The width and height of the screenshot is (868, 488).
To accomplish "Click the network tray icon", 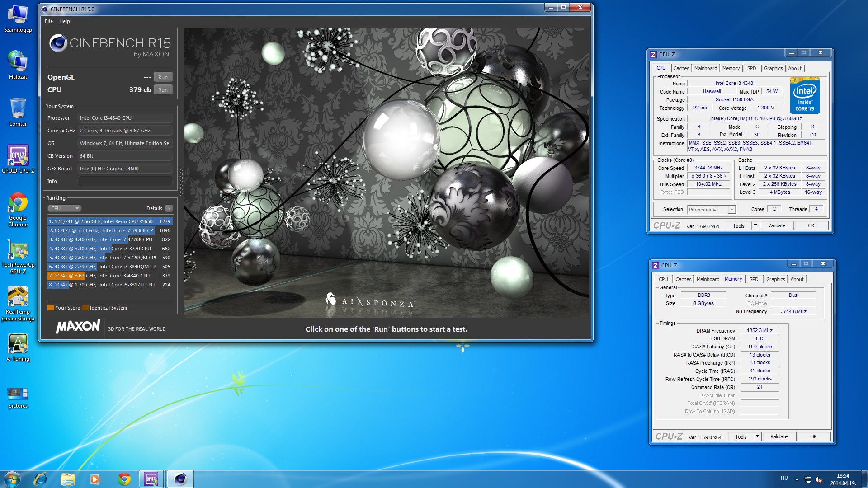I will click(808, 480).
